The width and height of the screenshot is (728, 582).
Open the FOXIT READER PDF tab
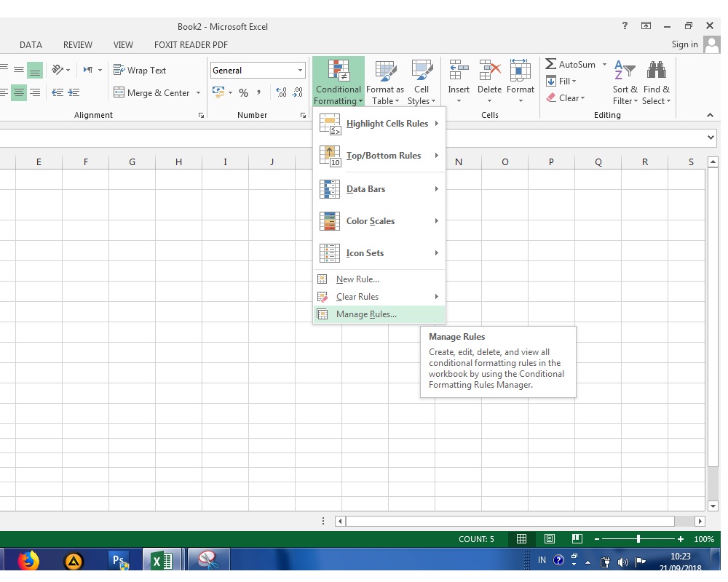190,44
